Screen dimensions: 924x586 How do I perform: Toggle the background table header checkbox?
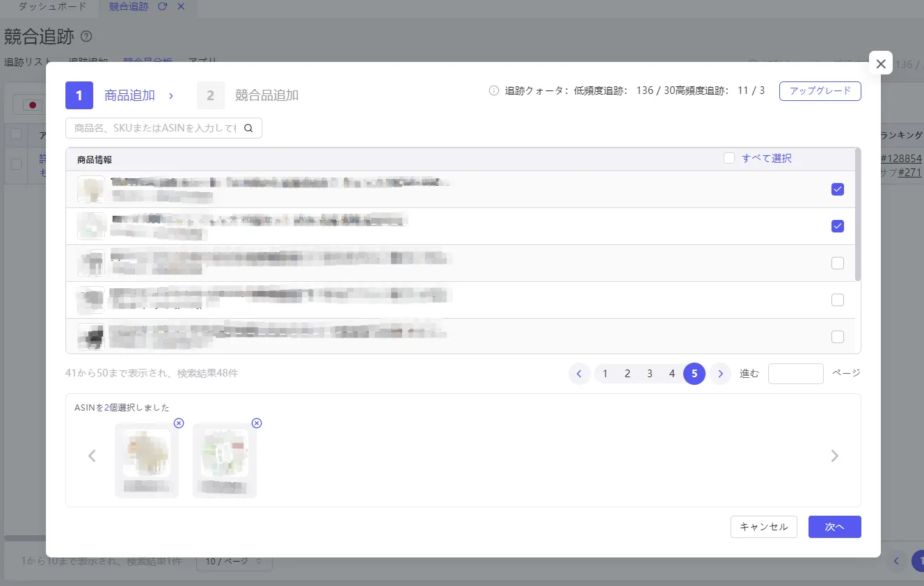point(16,134)
